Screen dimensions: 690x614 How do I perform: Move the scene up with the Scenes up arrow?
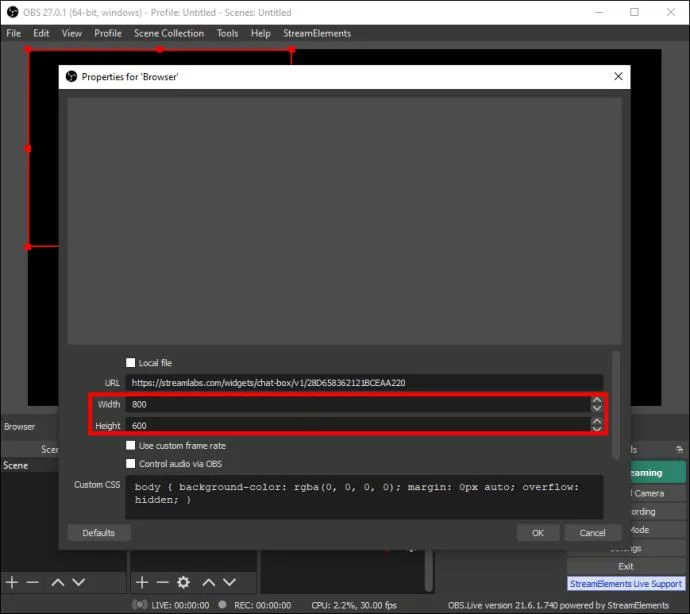coord(58,582)
